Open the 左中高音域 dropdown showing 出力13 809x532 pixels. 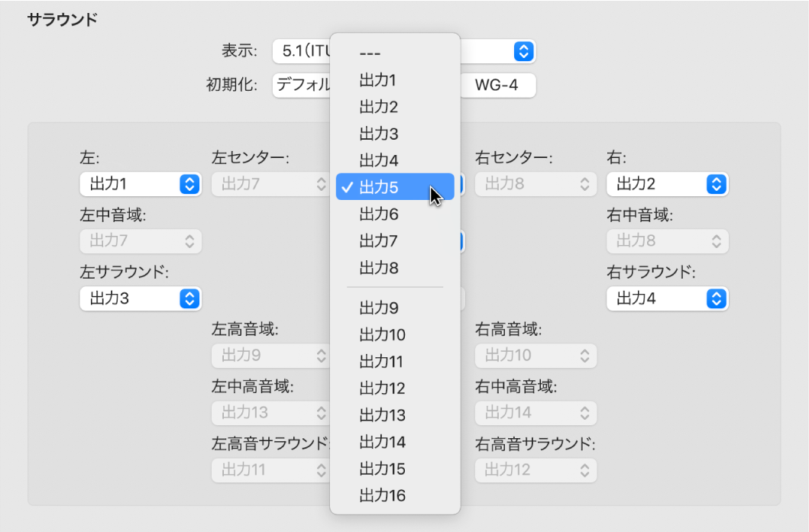click(x=271, y=413)
